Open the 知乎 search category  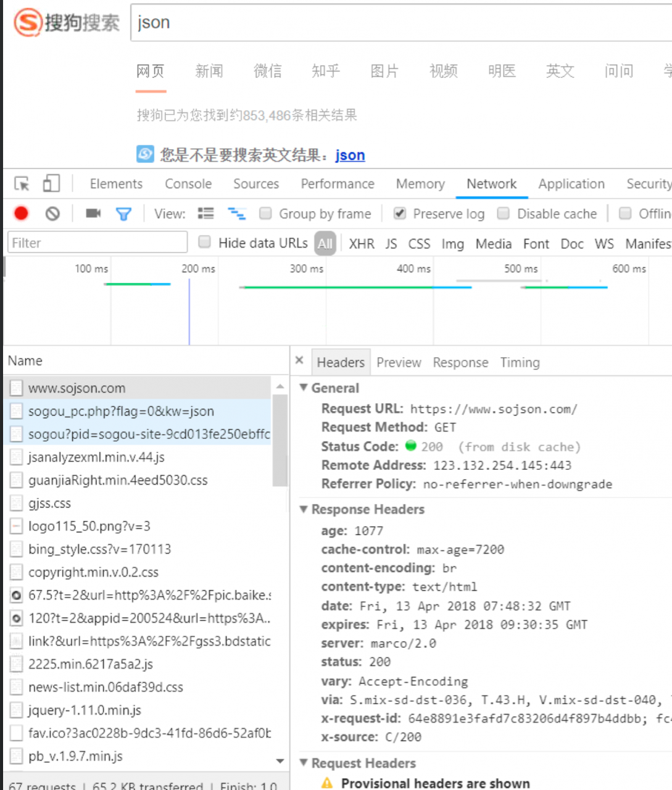(x=326, y=71)
